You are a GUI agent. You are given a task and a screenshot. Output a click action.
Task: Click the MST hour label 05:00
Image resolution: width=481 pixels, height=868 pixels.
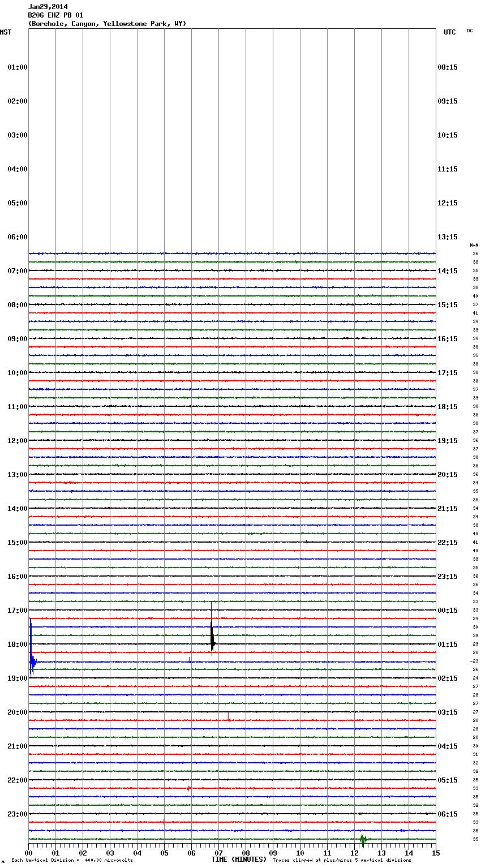[18, 203]
